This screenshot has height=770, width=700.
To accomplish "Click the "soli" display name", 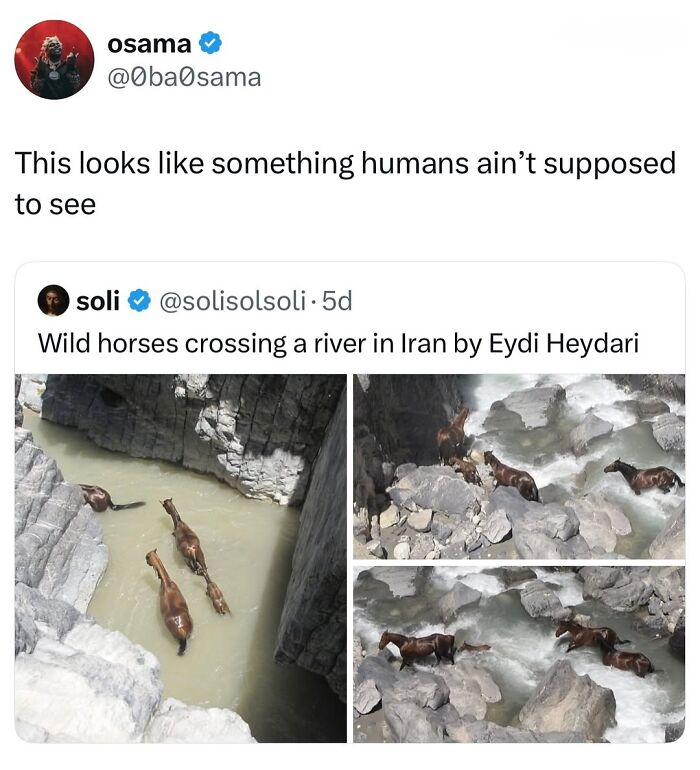I will pos(98,300).
